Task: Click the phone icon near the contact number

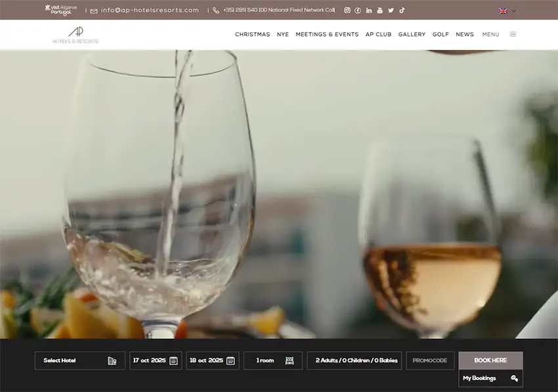Action: click(216, 10)
